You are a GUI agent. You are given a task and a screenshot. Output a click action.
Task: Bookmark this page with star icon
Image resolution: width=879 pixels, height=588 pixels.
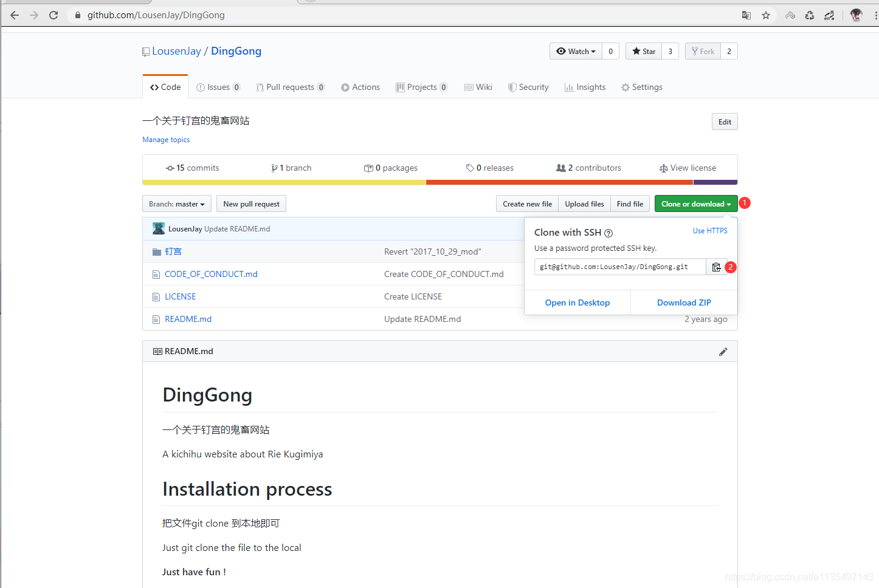coord(766,15)
